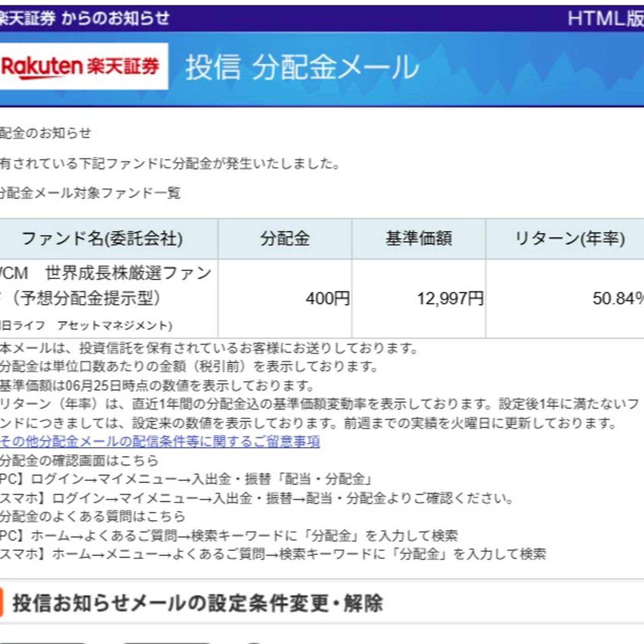Click the 分配金 column header

coord(285,238)
